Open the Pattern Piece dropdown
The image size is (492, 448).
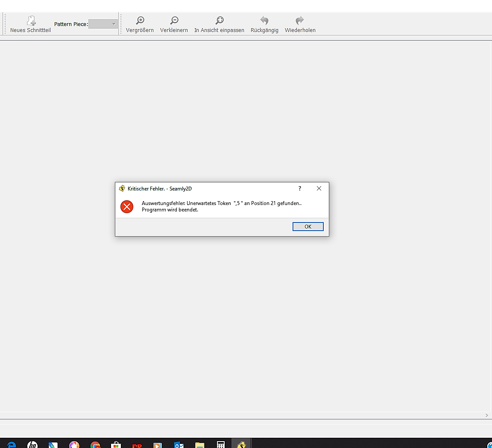coord(103,24)
